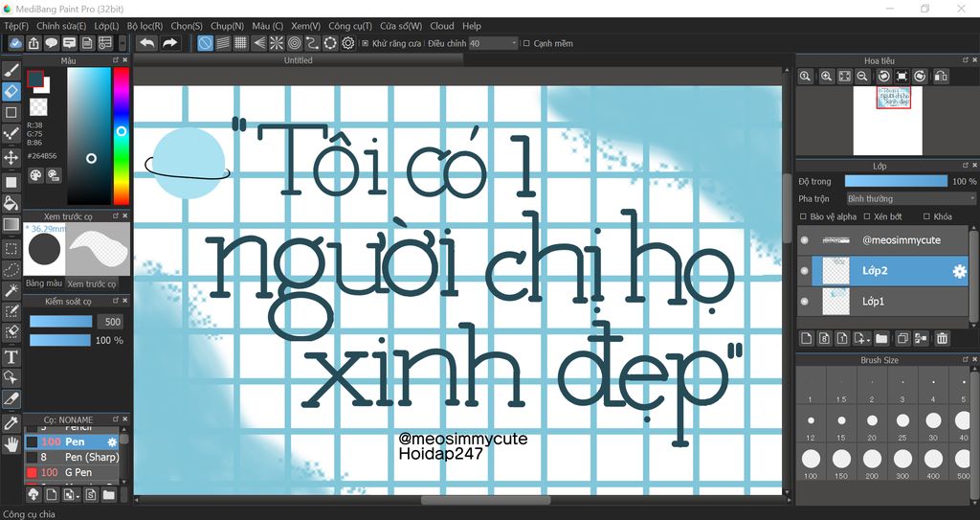Select the Bucket fill tool
This screenshot has width=980, height=520.
point(11,203)
